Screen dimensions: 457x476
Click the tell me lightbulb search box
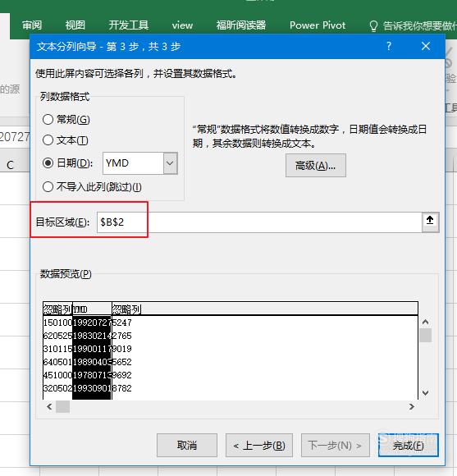click(x=413, y=25)
